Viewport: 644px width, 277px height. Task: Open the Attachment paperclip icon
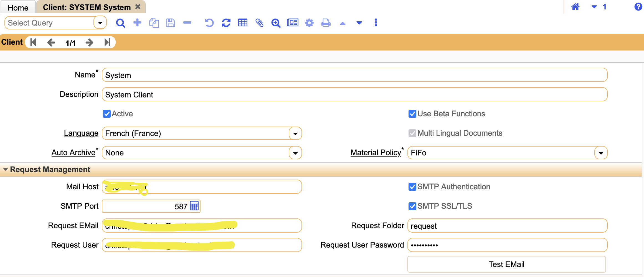259,23
